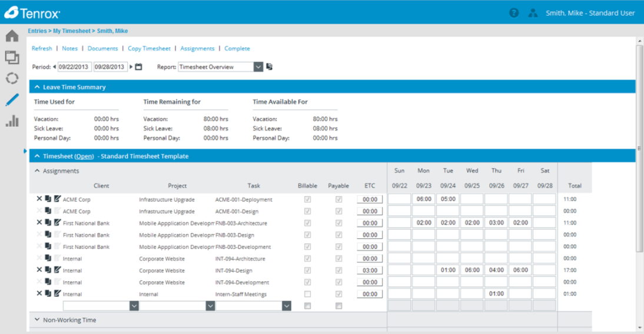Click Complete in the timesheet menu
Viewport: 644px width, 334px height.
[237, 48]
